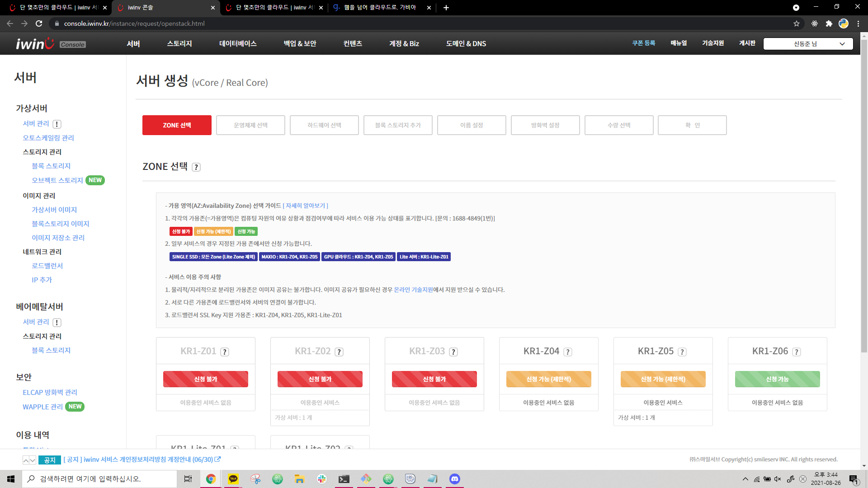
Task: Show next notice with down arrow
Action: (33, 460)
